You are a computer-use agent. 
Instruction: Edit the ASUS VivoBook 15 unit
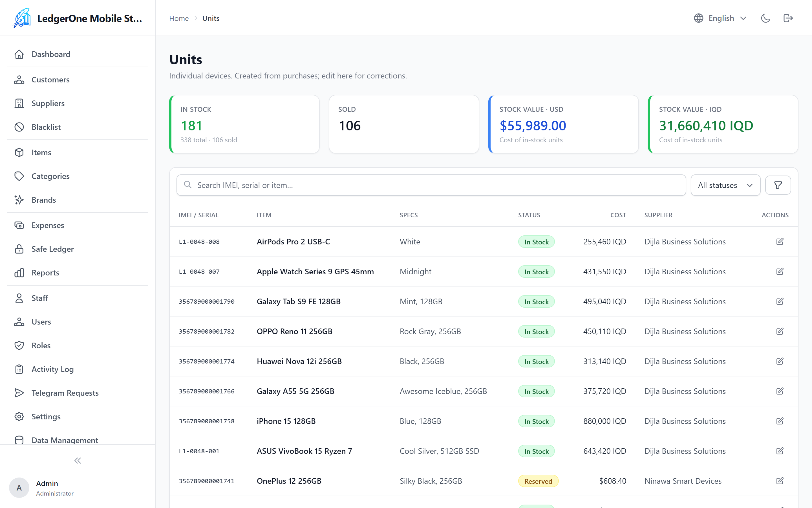(780, 451)
